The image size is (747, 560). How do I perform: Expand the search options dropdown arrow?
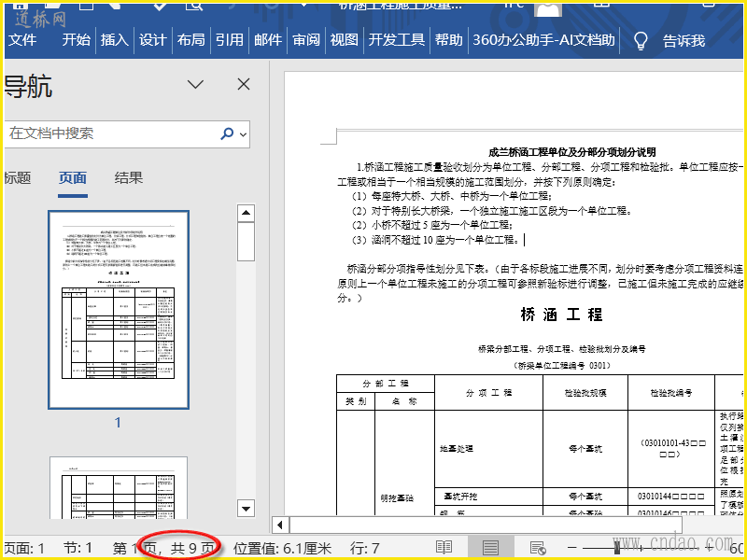click(243, 134)
